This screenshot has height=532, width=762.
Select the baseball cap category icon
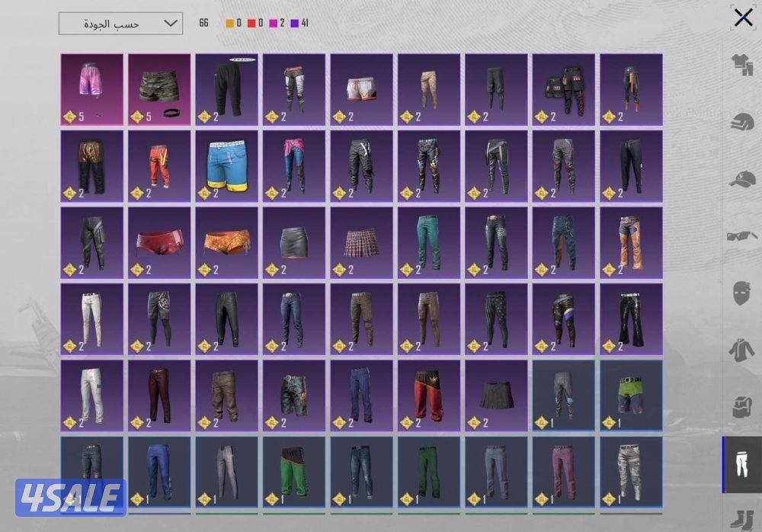pyautogui.click(x=742, y=179)
